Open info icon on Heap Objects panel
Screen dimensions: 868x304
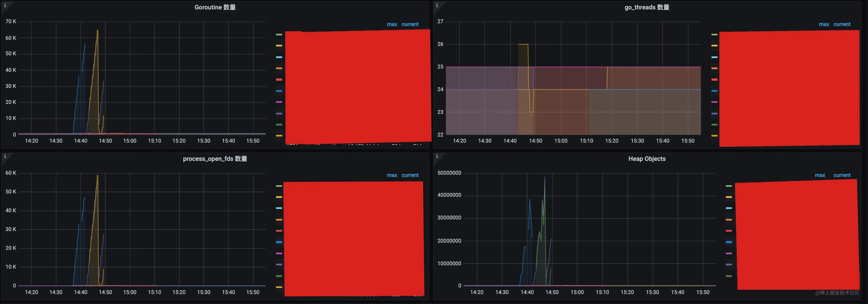pos(437,156)
